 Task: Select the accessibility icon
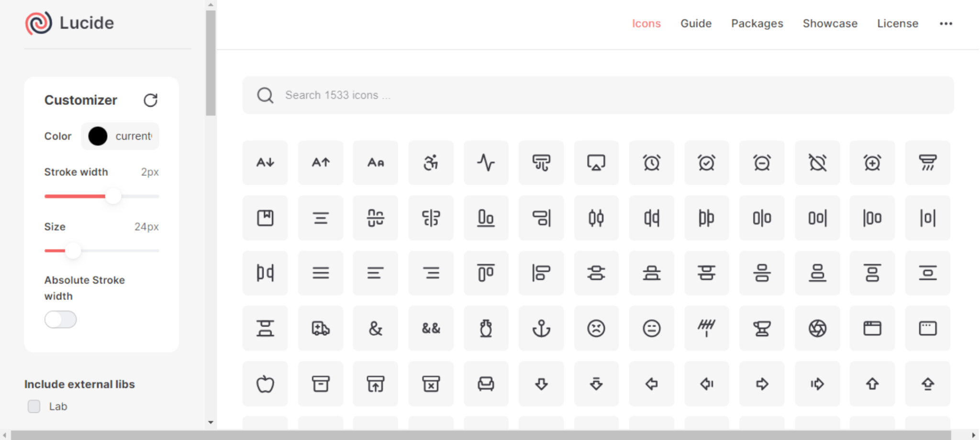point(430,163)
